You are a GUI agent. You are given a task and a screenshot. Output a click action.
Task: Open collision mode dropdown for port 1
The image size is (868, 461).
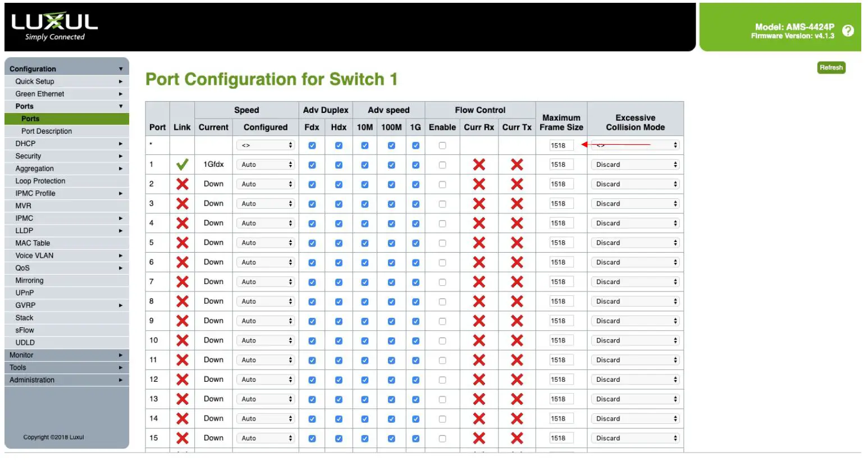pos(635,165)
